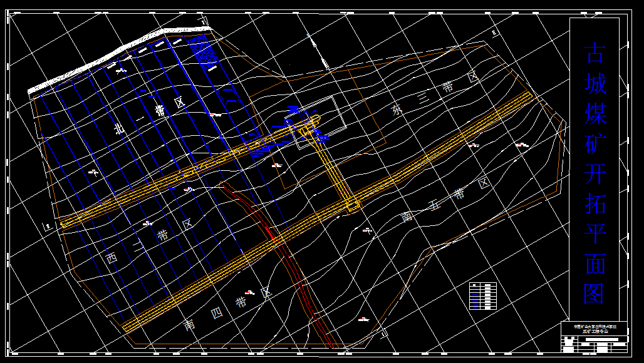Click the 区 character of the 东三带区 label
The image size is (644, 363).
click(x=472, y=77)
